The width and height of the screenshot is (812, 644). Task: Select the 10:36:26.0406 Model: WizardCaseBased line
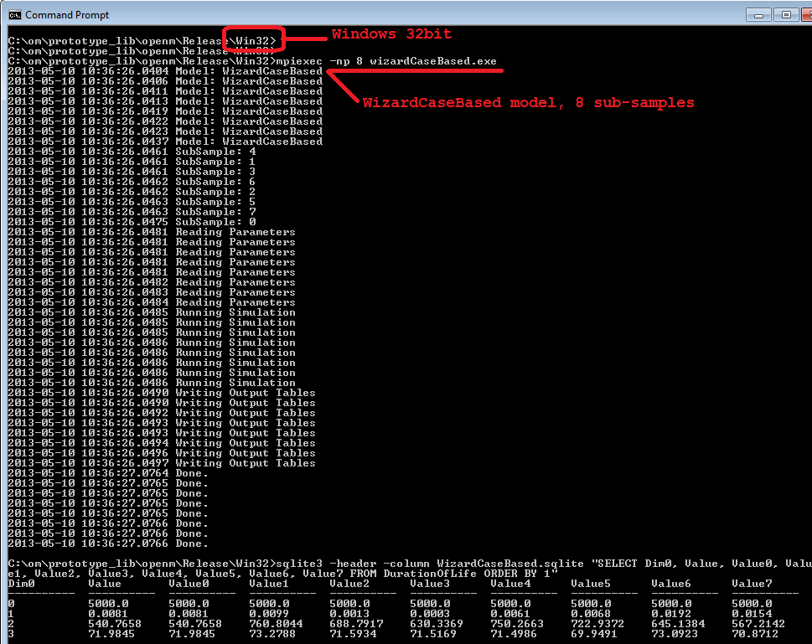click(165, 81)
